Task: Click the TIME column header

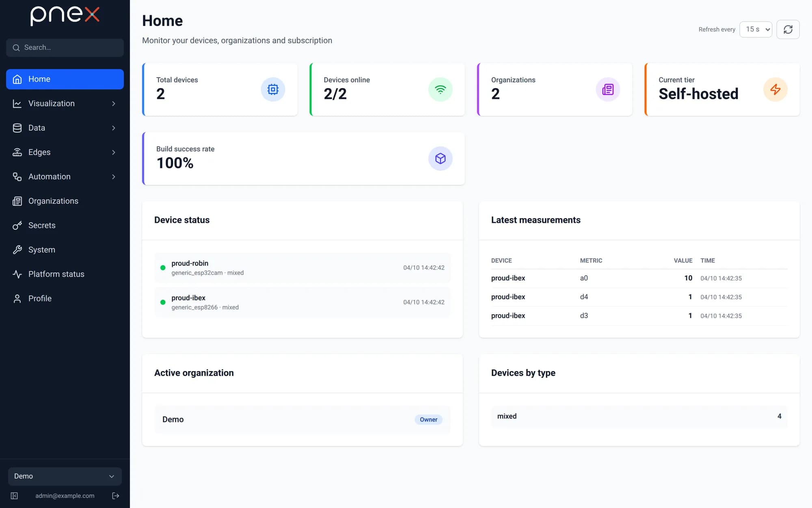Action: coord(708,261)
